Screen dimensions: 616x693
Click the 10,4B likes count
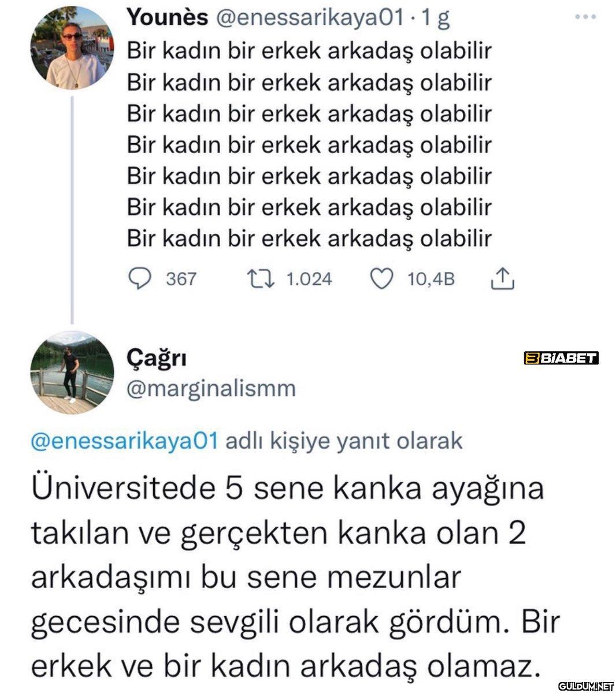point(431,280)
